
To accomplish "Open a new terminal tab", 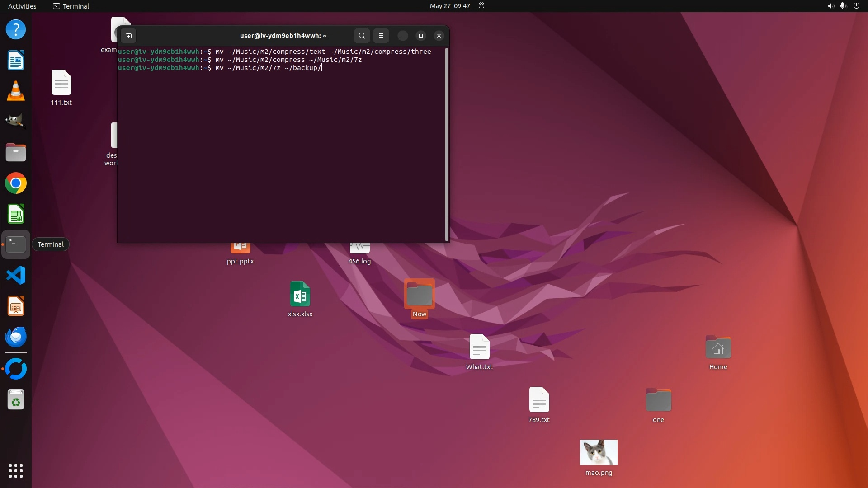I will click(x=128, y=36).
